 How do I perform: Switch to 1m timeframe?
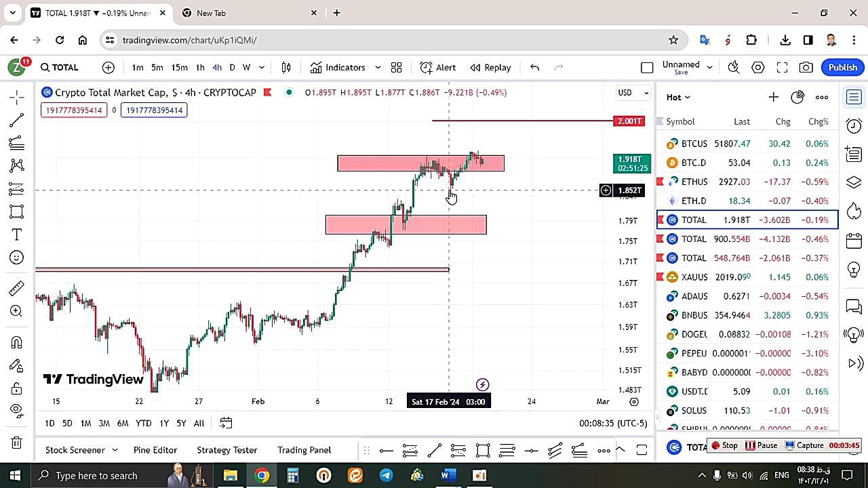pyautogui.click(x=138, y=67)
